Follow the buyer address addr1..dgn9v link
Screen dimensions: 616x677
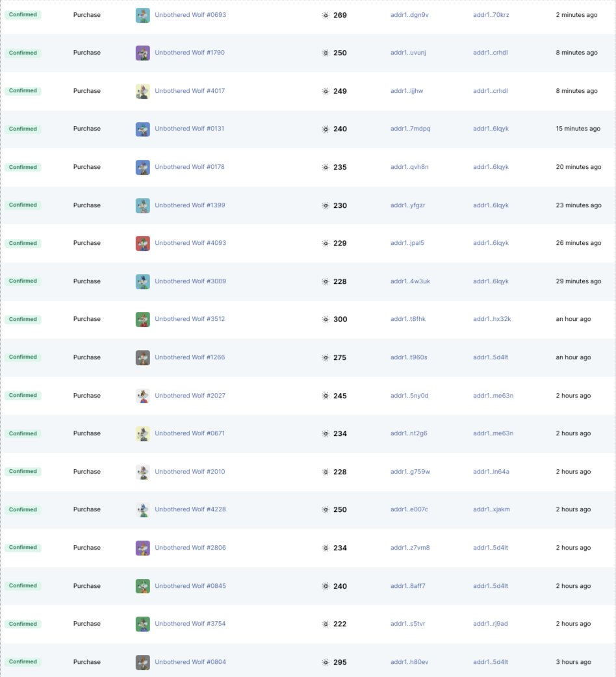(409, 15)
